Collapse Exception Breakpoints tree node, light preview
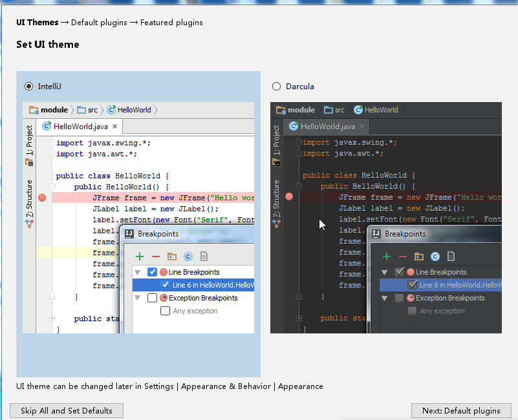The image size is (518, 420). (138, 298)
